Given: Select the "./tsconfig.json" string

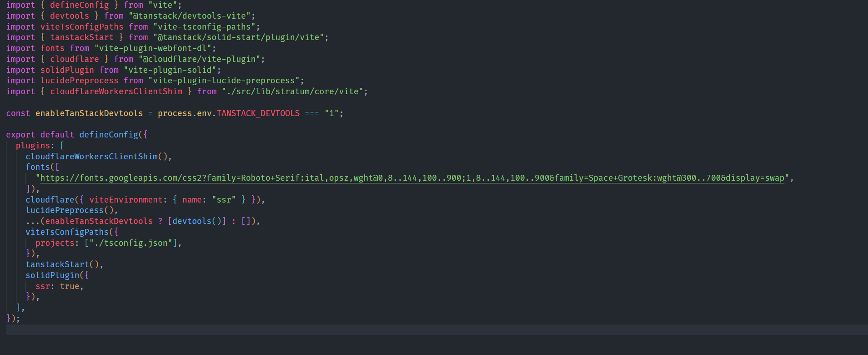Looking at the screenshot, I should click(131, 243).
